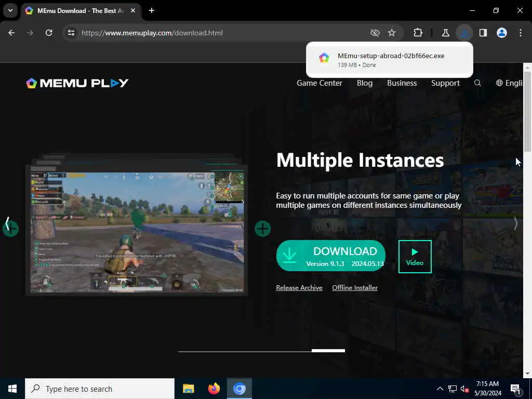Open the English language selector
The height and width of the screenshot is (399, 532).
(x=509, y=83)
